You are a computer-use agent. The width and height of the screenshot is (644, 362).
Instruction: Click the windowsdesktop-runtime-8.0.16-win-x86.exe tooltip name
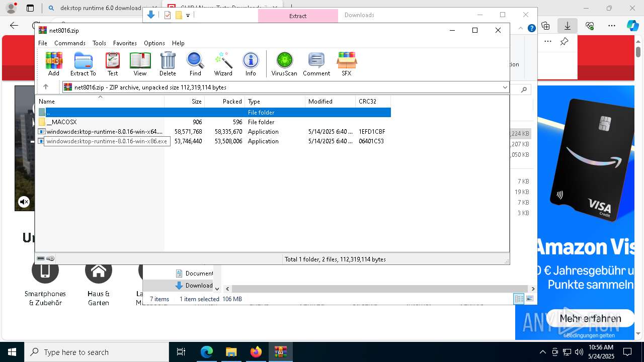[x=107, y=141]
